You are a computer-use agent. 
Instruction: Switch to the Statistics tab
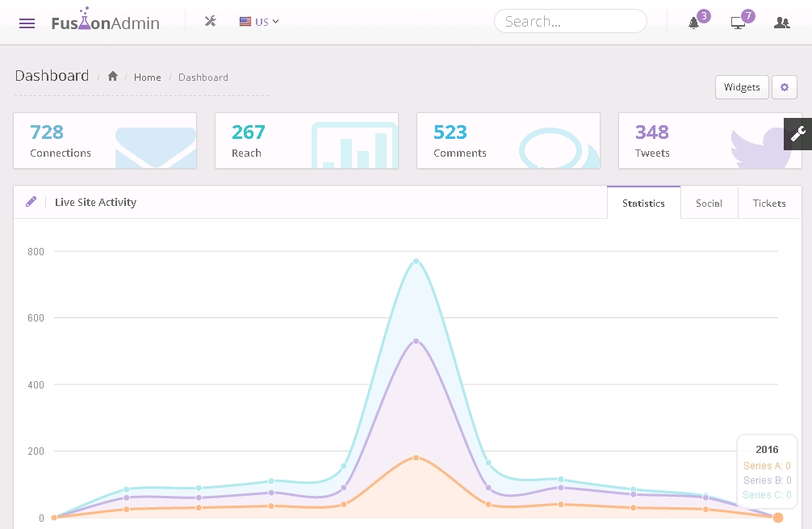coord(643,203)
